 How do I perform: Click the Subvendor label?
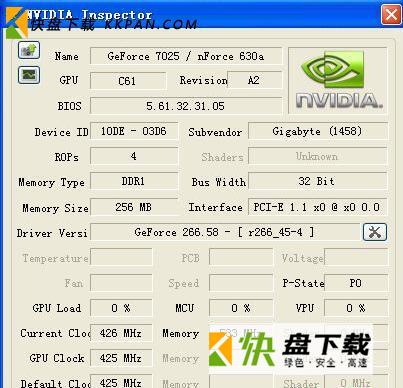pos(215,132)
